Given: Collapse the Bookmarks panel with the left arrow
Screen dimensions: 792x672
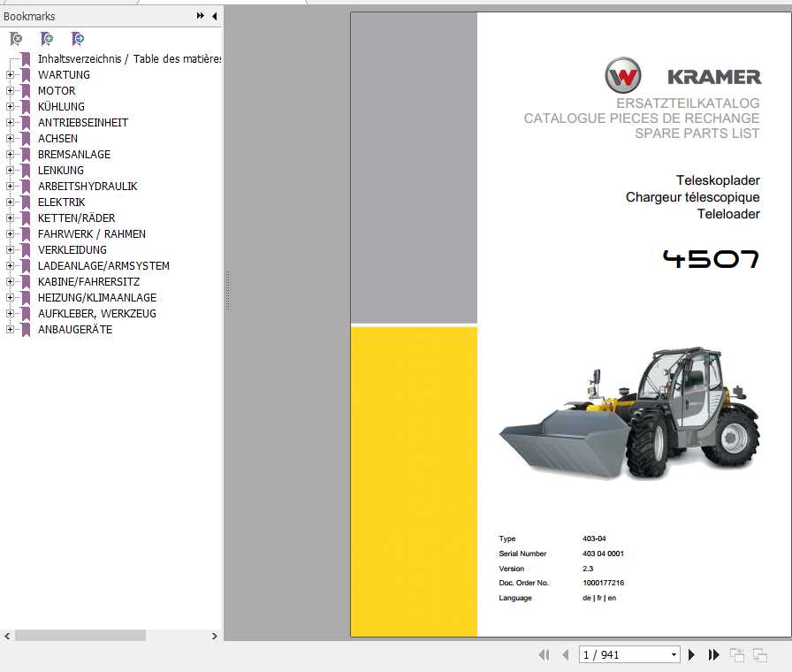Looking at the screenshot, I should [215, 16].
